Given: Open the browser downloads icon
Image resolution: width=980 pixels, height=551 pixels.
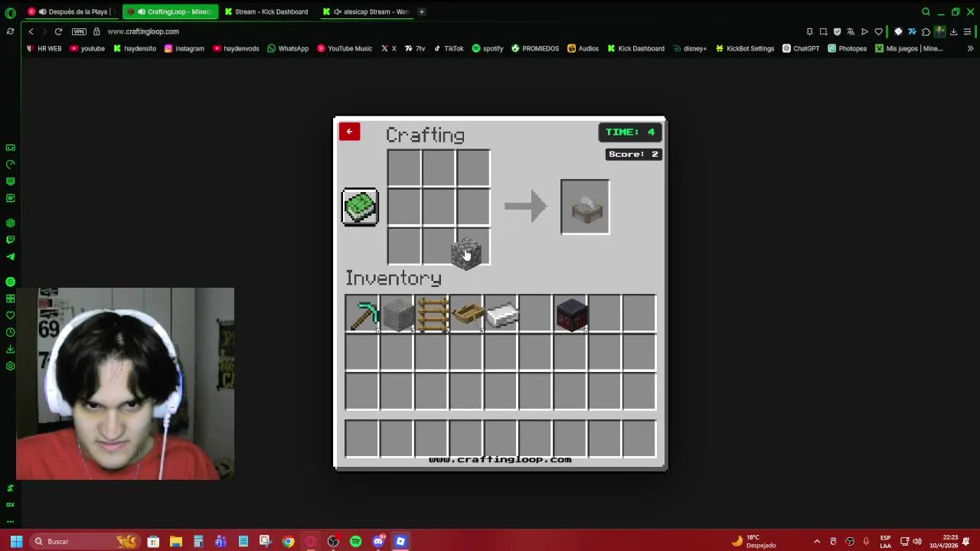Looking at the screenshot, I should (x=953, y=31).
